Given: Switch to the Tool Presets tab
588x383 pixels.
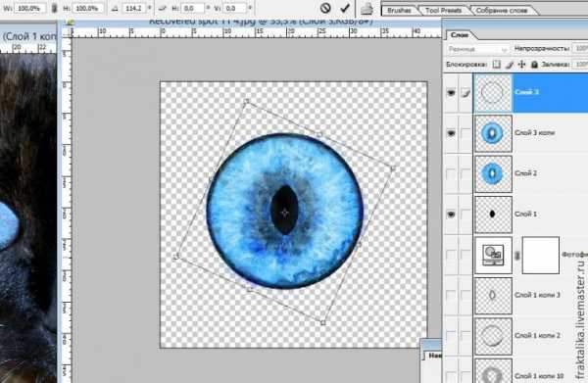Looking at the screenshot, I should point(443,10).
